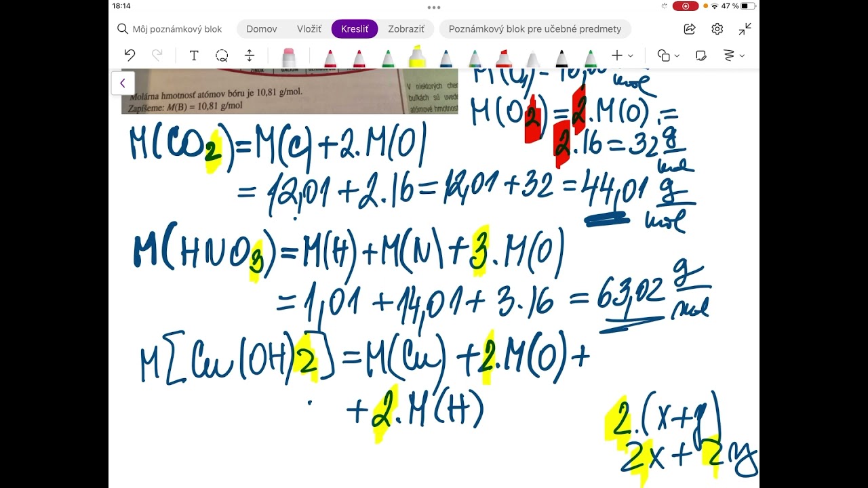Select the green pen beside the plus button
Viewport: 868px width, 488px height.
[591, 58]
